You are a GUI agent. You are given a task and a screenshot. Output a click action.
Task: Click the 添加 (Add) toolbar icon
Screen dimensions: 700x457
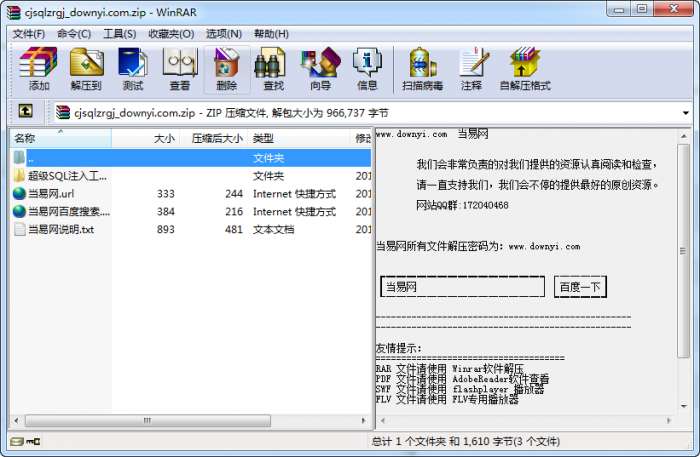38,69
